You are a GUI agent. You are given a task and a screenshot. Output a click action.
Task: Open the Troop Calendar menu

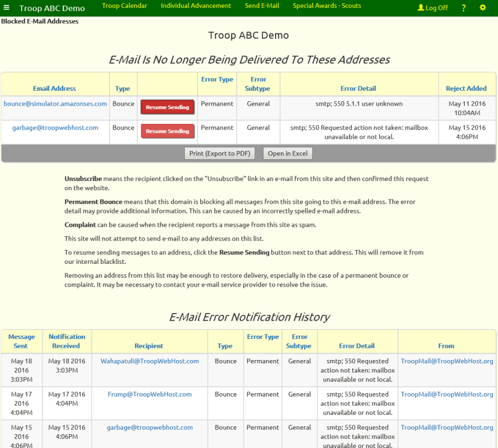(124, 6)
